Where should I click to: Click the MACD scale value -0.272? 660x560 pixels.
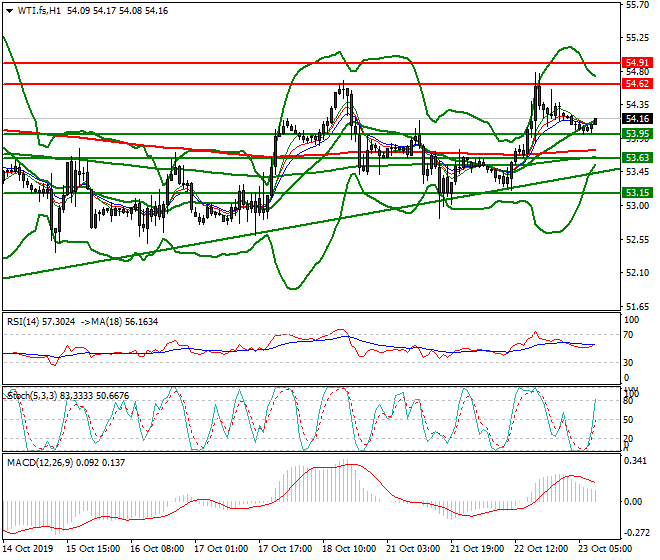tap(635, 533)
